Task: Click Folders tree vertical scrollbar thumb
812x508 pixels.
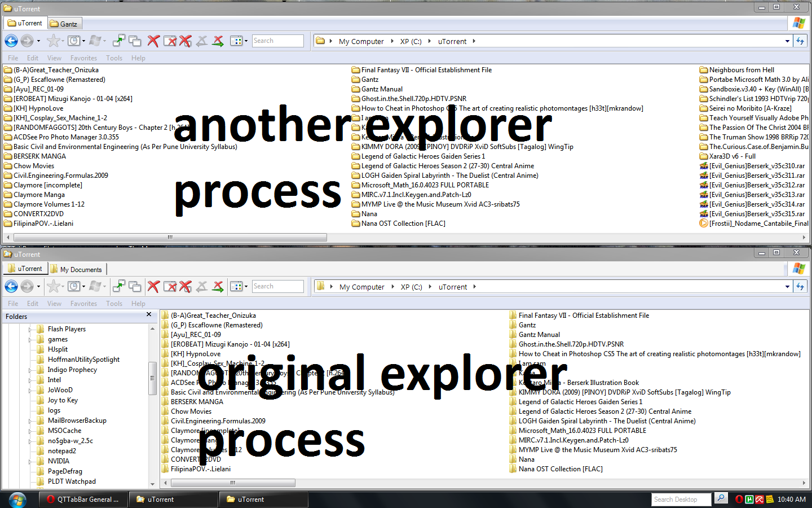Action: [x=152, y=378]
